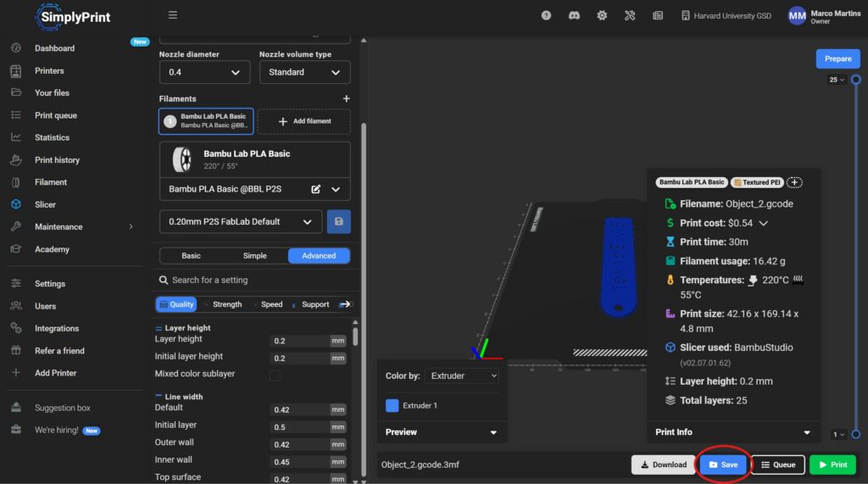Screen dimensions: 868x484
Task: Open Suggestion box in sidebar
Action: (x=62, y=408)
